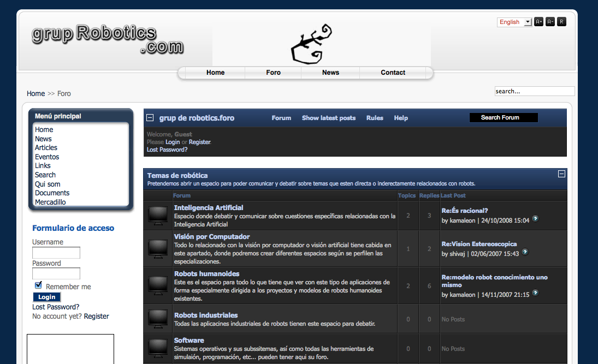
Task: Click the Software forum monitor icon
Action: coord(158,348)
